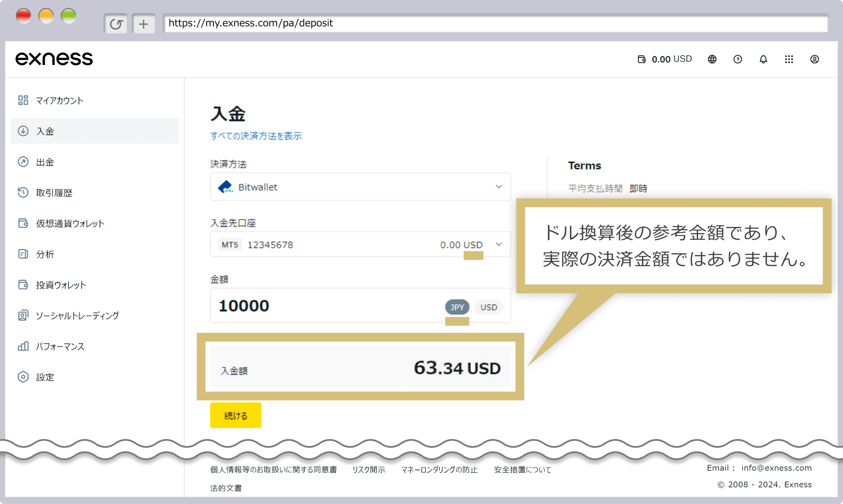843x504 pixels.
Task: Expand the 入金先口座 account dropdown
Action: [x=360, y=245]
